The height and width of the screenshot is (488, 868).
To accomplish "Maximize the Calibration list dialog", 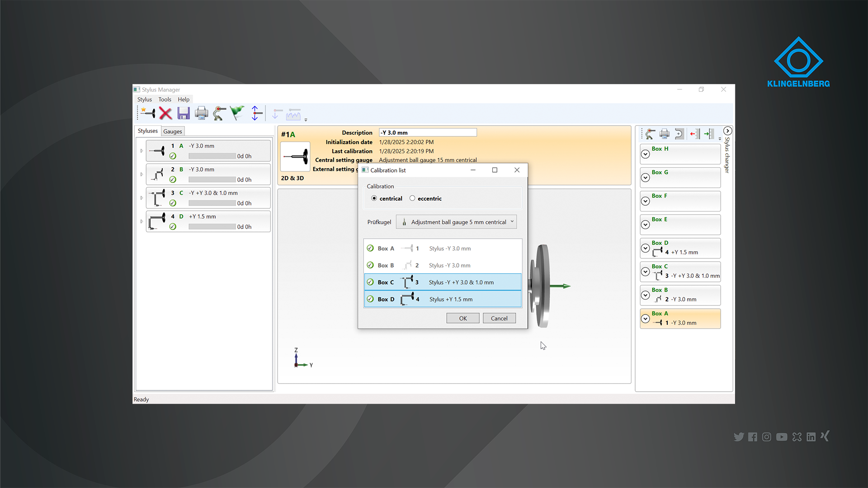I will tap(495, 170).
